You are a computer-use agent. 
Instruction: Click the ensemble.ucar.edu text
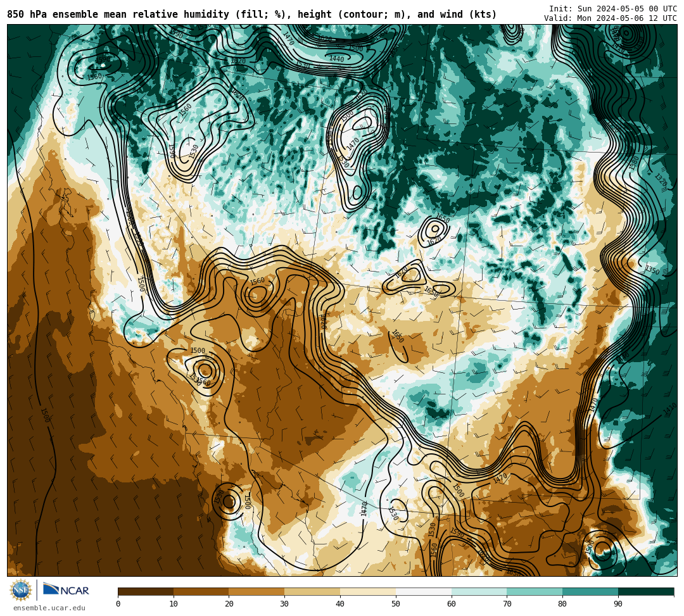tap(49, 608)
